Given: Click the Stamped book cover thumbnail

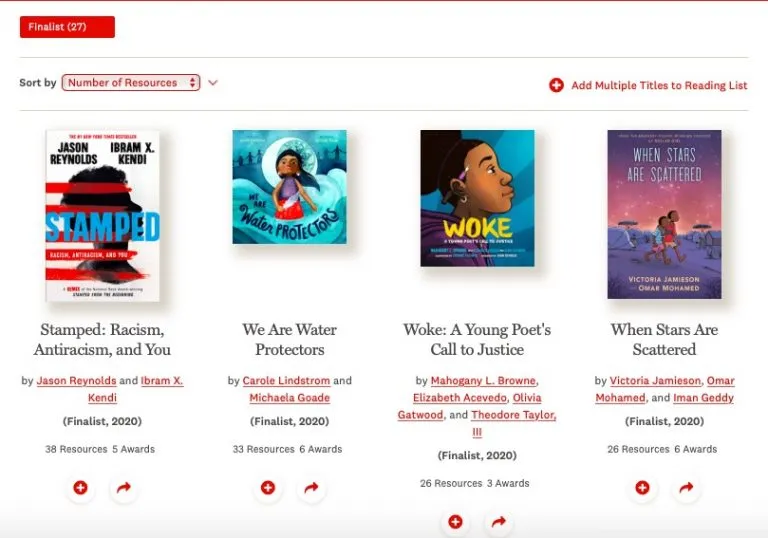Looking at the screenshot, I should [x=102, y=215].
